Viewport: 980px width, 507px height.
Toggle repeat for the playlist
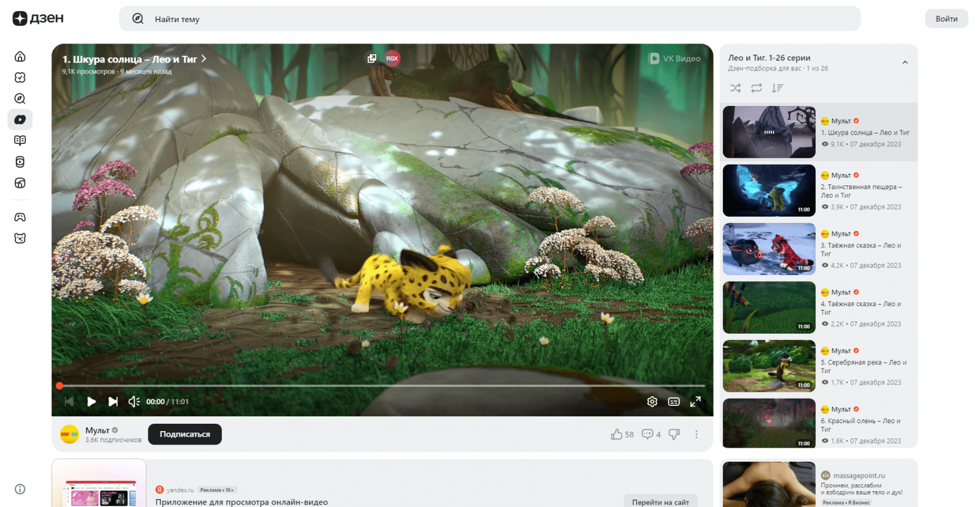click(756, 88)
